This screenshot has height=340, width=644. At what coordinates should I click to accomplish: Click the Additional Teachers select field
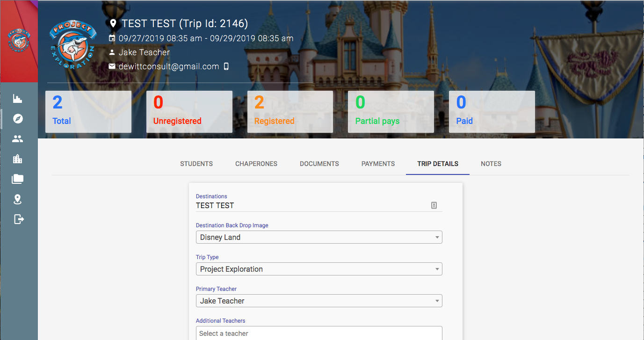(x=318, y=333)
